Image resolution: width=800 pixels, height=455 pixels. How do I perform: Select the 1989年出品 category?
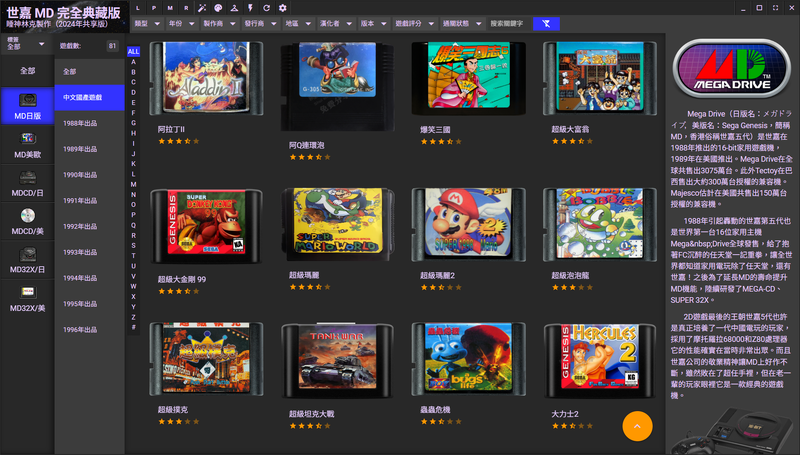point(90,149)
